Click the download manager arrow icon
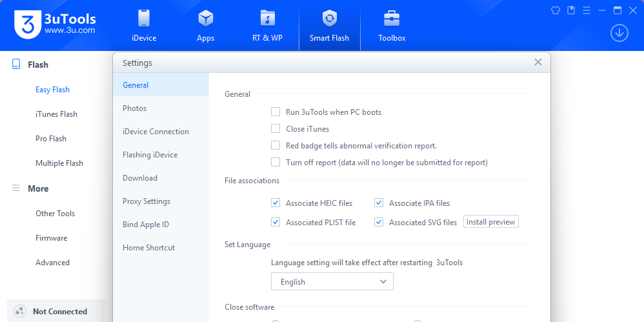The width and height of the screenshot is (644, 322). (x=619, y=33)
